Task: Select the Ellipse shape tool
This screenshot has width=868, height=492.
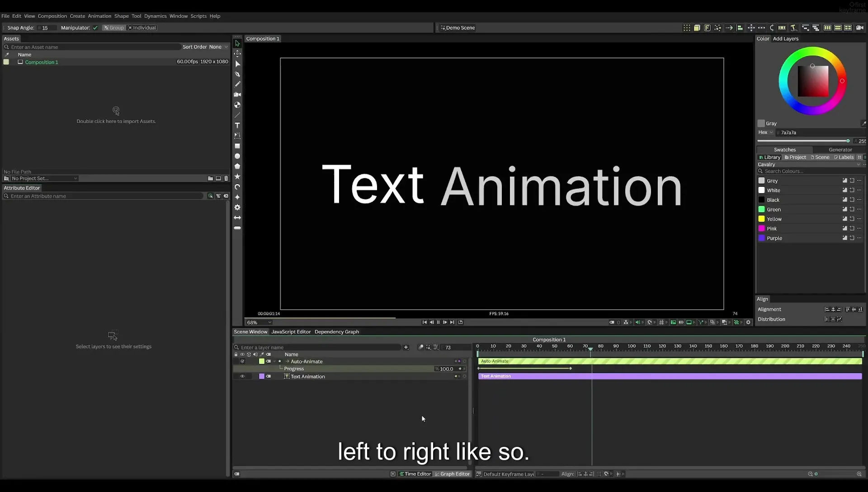Action: click(237, 156)
